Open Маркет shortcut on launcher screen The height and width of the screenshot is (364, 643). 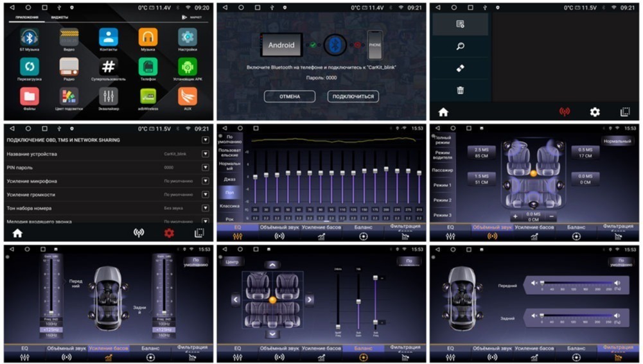point(192,17)
